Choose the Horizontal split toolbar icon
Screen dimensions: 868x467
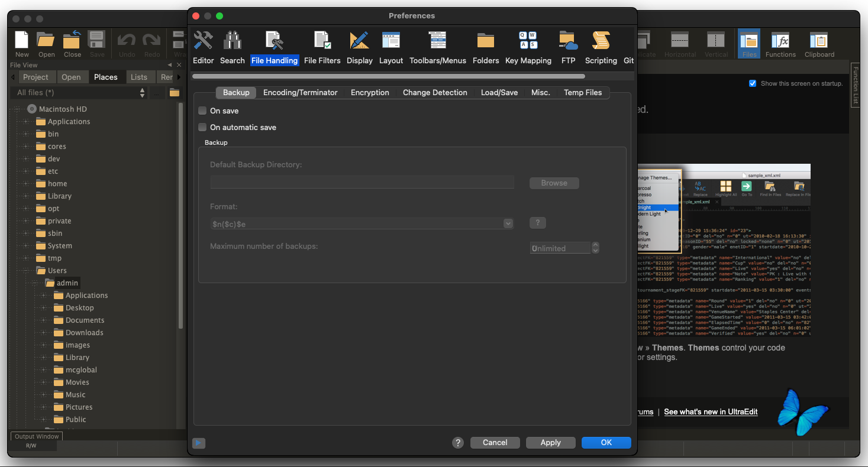[x=680, y=44]
